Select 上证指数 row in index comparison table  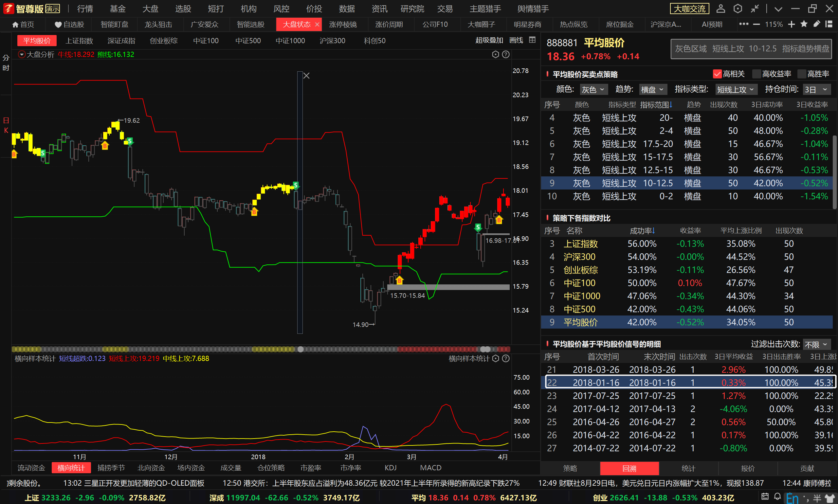(x=686, y=243)
